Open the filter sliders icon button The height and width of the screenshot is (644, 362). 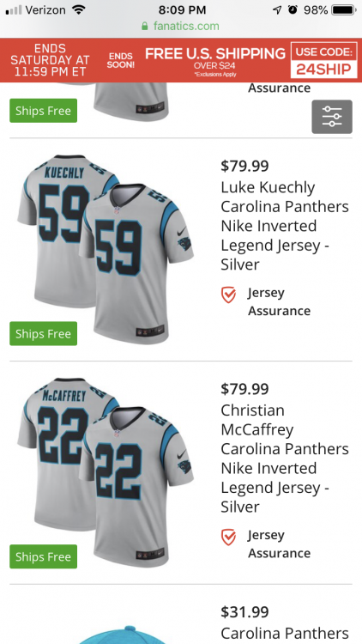[332, 117]
